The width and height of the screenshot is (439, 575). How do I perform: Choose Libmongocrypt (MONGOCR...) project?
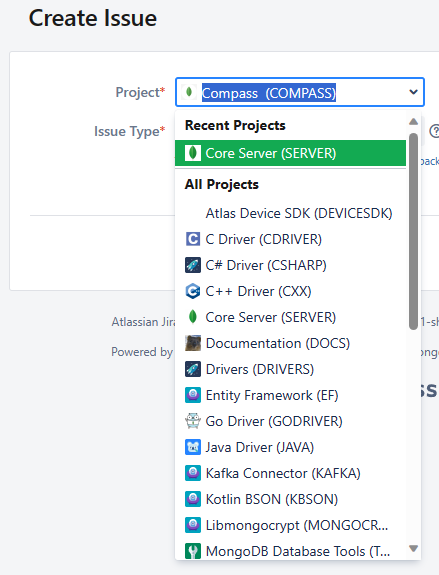point(290,526)
